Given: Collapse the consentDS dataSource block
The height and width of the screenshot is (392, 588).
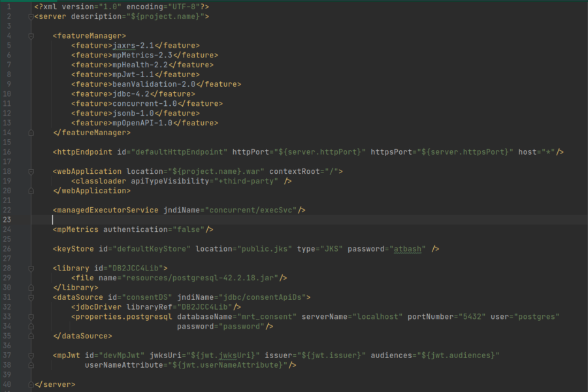Looking at the screenshot, I should point(30,297).
